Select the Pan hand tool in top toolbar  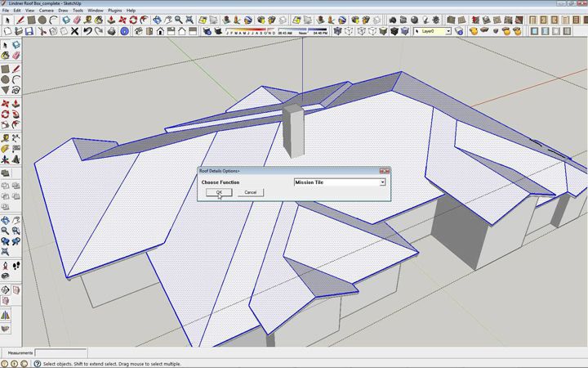click(x=167, y=20)
